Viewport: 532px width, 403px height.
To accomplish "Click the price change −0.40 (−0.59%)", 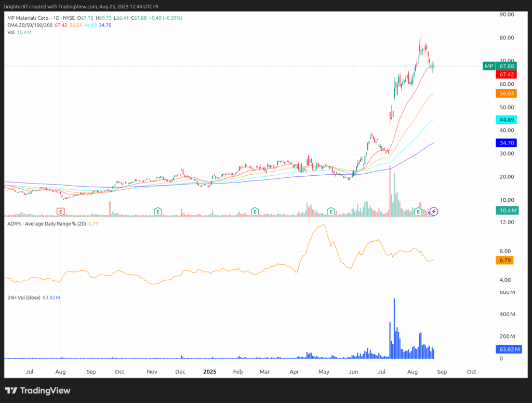I will [x=166, y=18].
